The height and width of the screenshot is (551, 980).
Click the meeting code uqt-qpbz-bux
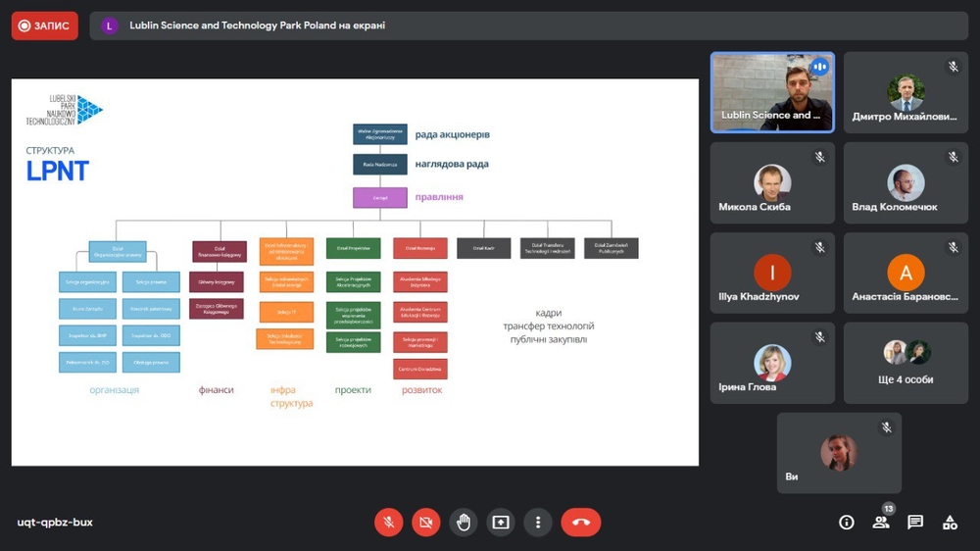55,523
